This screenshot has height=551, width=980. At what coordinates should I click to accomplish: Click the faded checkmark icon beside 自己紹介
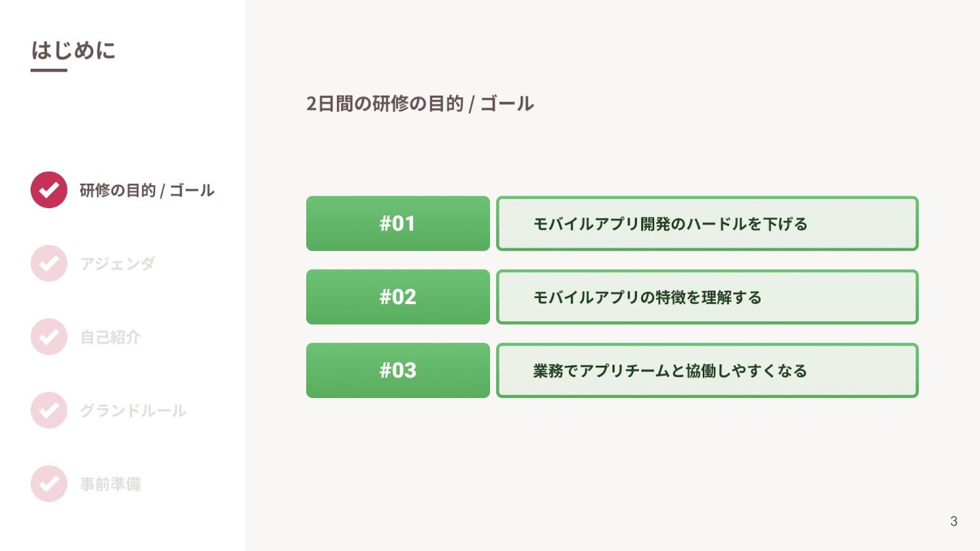[49, 337]
